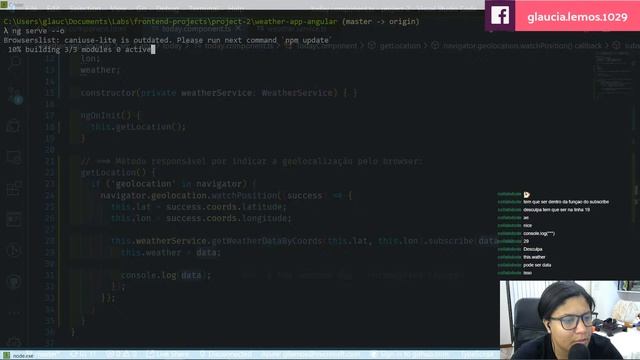Select watchPosition() callback breadcrumb
Viewport: 640px width, 360px height.
click(522, 46)
